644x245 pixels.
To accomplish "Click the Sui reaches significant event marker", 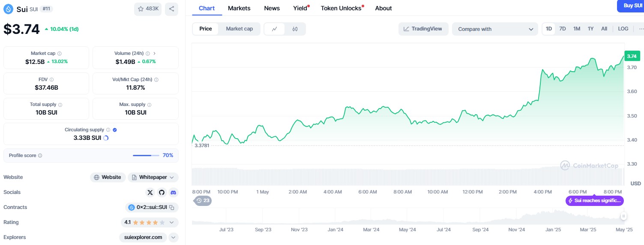I will pos(594,201).
